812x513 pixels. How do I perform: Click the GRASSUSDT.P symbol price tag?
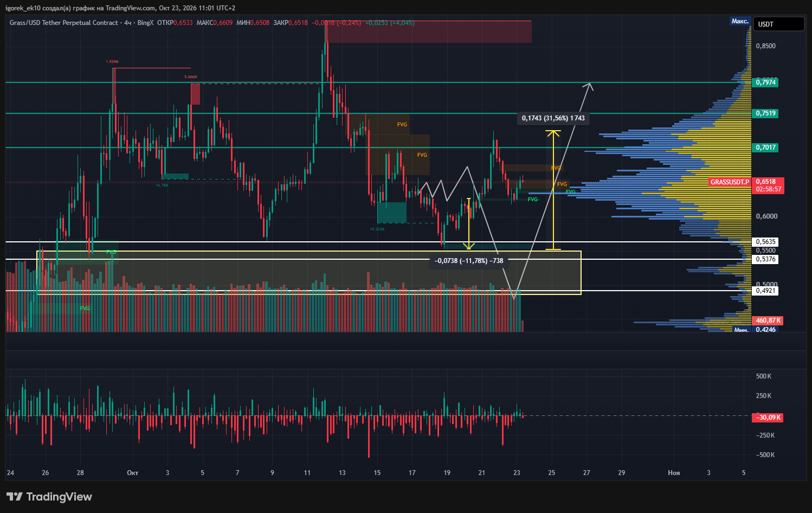[x=730, y=182]
